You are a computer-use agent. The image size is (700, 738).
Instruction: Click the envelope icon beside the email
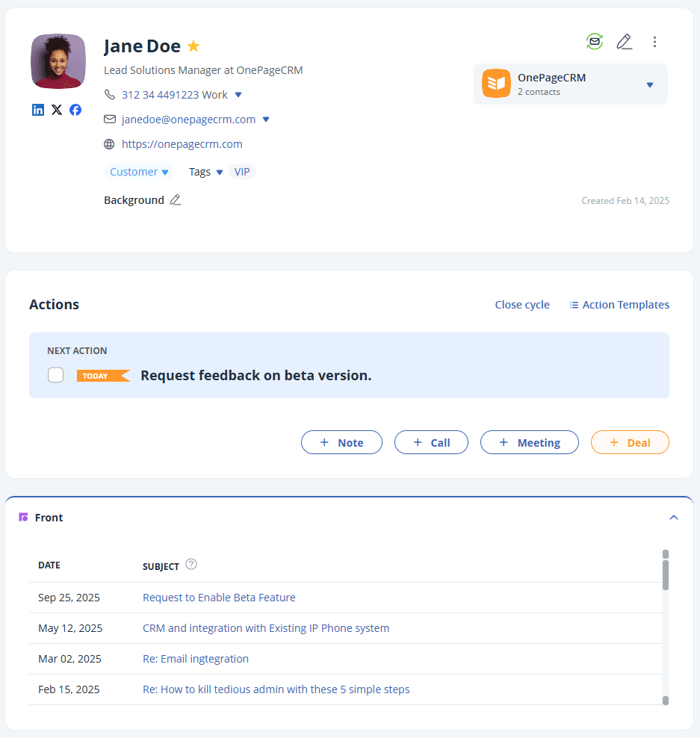109,119
